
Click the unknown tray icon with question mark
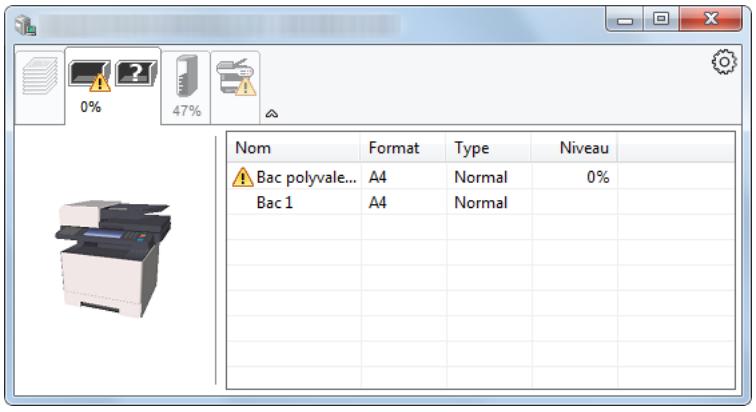pos(136,73)
